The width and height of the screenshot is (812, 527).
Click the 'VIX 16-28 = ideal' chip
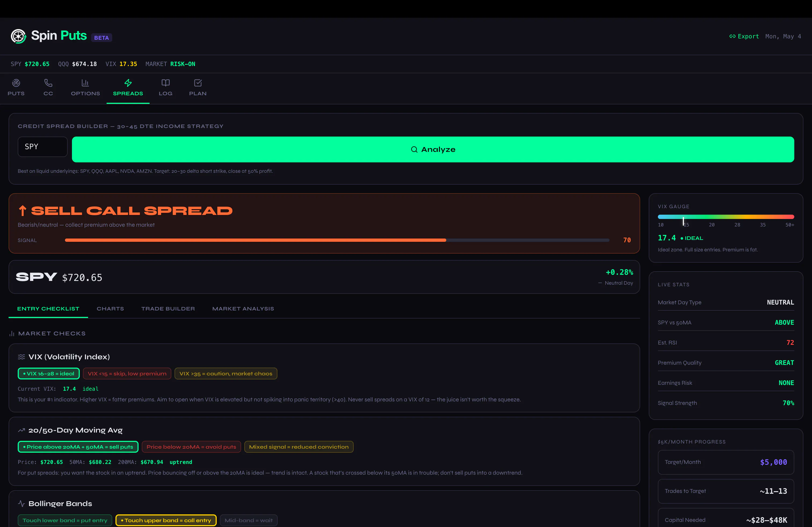48,374
